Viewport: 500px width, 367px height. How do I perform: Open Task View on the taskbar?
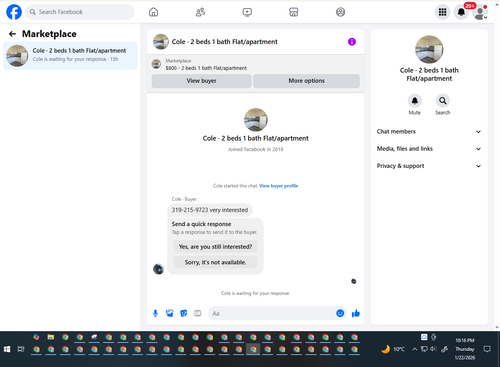coord(21,349)
